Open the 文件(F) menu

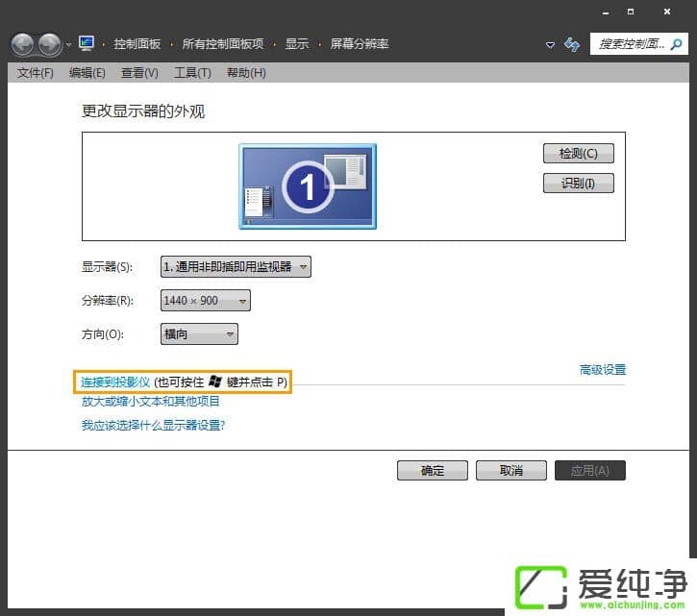35,73
